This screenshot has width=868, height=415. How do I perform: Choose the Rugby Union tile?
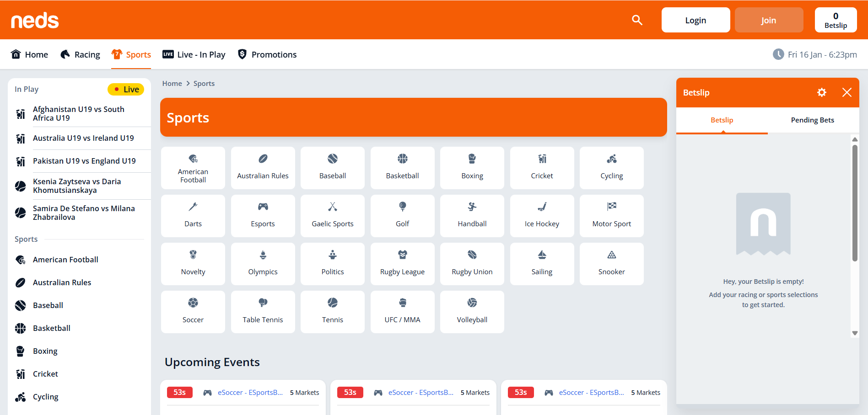coord(472,264)
